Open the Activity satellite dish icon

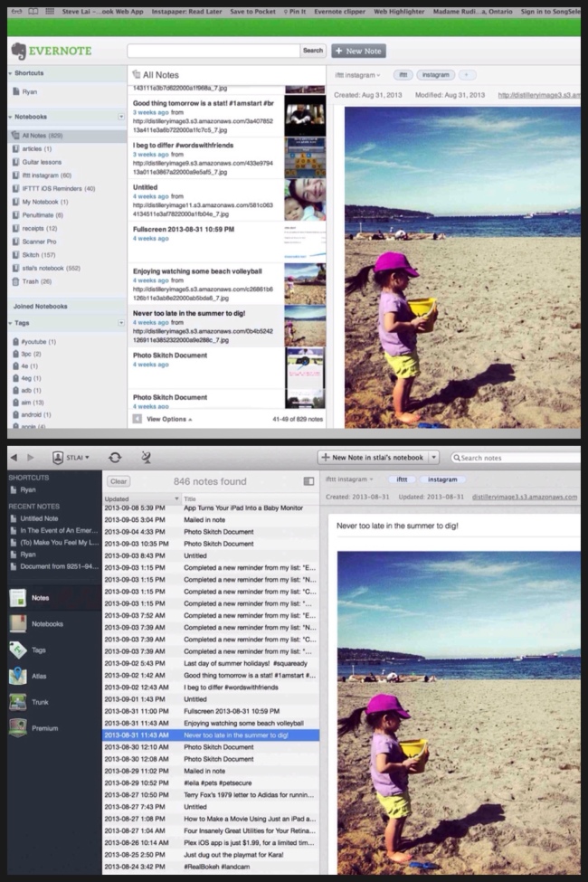click(x=146, y=458)
